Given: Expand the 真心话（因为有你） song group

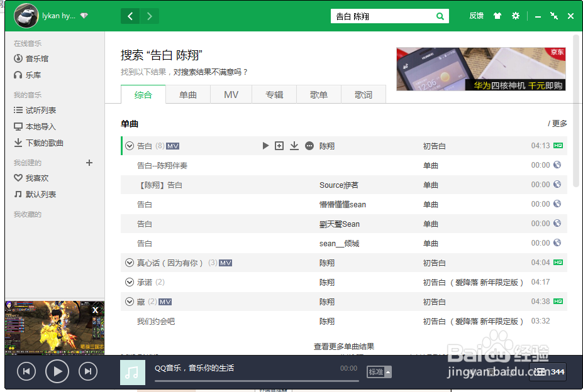Looking at the screenshot, I should (130, 263).
